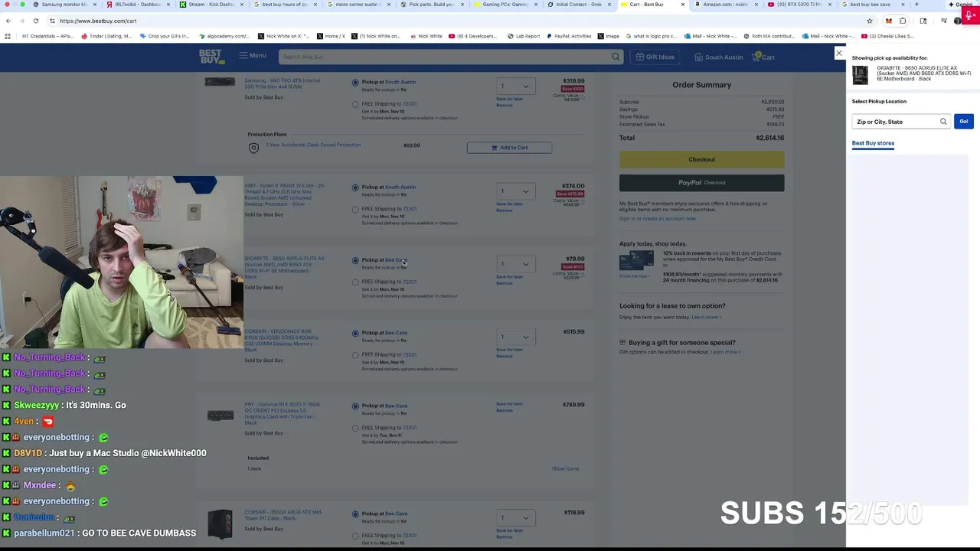980x551 pixels.
Task: Open quantity dropdown for AMD Ryzen
Action: pyautogui.click(x=514, y=191)
